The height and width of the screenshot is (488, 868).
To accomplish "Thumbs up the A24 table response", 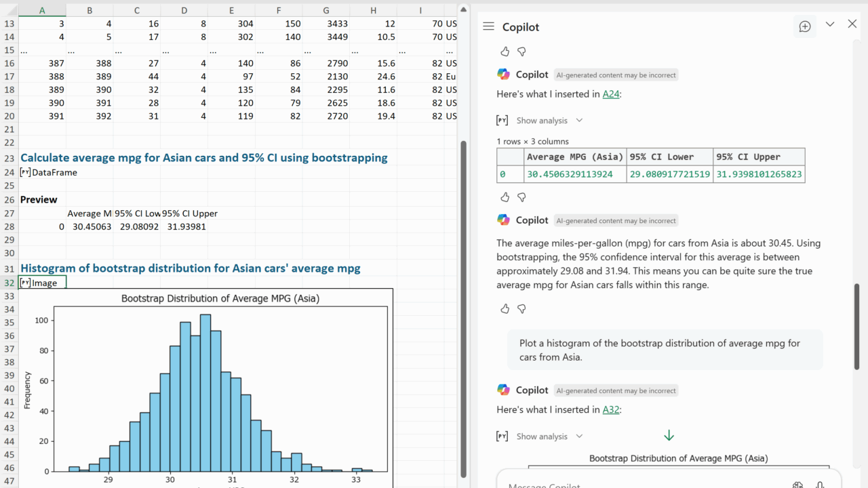I will (x=505, y=197).
